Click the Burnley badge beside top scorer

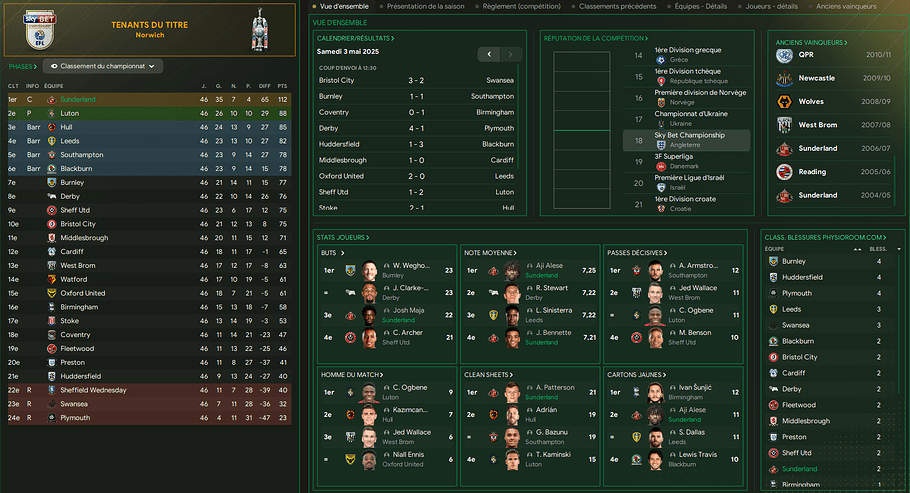coord(350,271)
